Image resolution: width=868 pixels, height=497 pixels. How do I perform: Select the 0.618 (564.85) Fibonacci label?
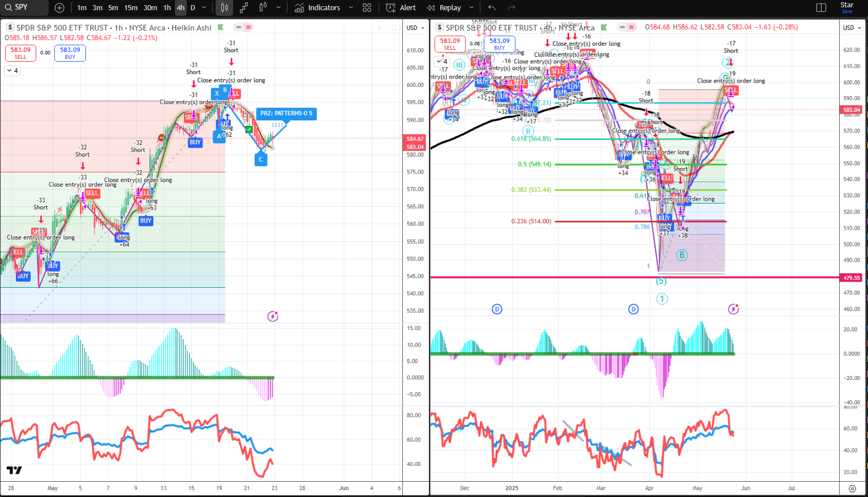click(x=531, y=139)
